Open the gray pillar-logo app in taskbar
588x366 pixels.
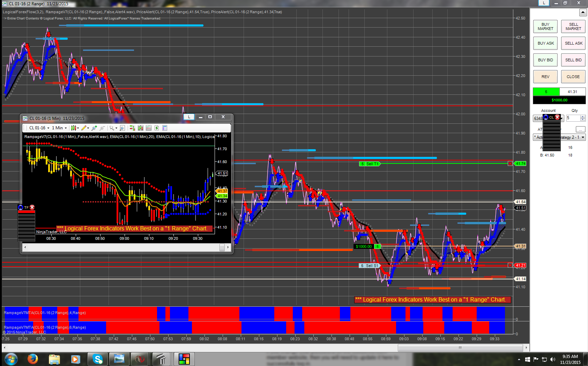click(x=162, y=359)
